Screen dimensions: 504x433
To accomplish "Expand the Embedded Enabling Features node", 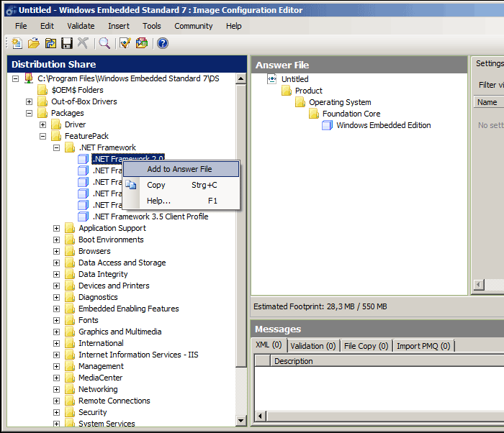I will (57, 309).
